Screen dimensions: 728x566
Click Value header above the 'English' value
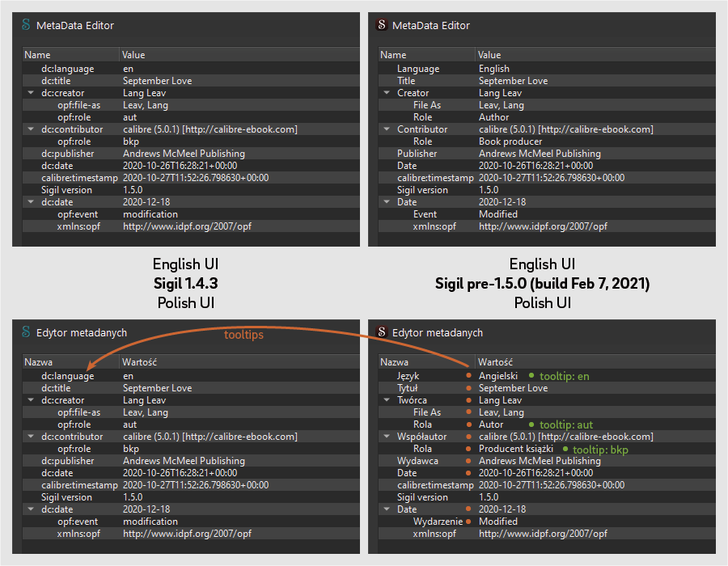coord(595,55)
